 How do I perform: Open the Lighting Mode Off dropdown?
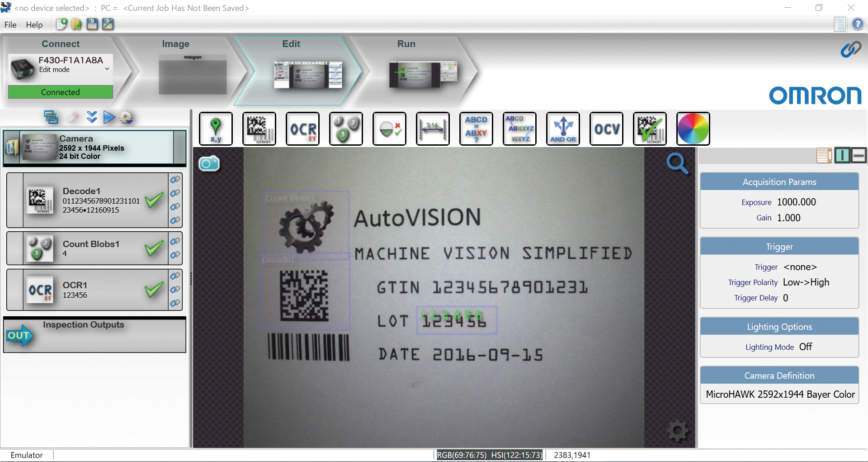[806, 347]
